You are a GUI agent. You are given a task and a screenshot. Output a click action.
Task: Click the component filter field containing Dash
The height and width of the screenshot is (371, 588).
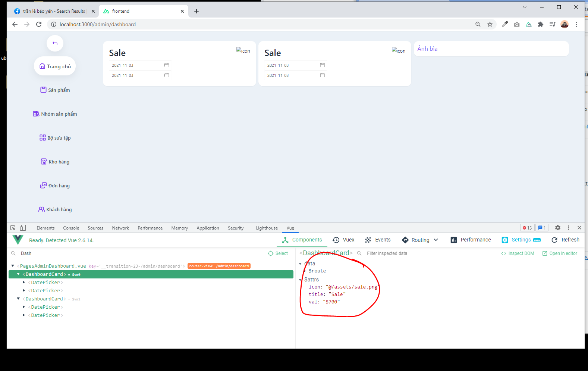tap(138, 253)
